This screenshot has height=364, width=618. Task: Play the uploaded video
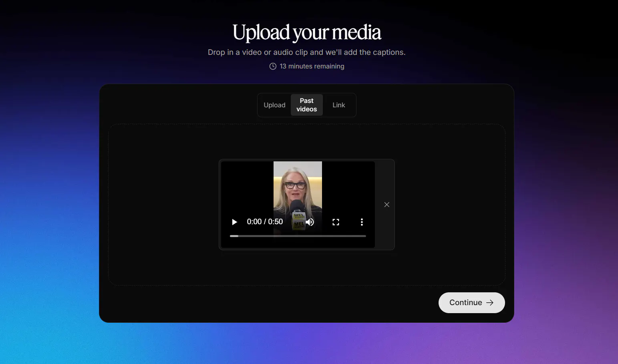coord(234,222)
